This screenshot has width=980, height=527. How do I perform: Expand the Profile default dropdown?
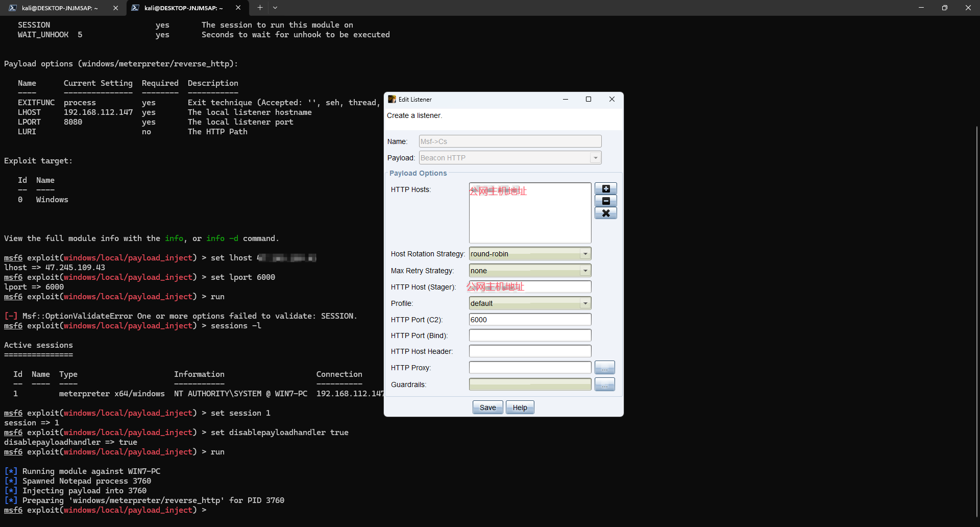point(585,303)
